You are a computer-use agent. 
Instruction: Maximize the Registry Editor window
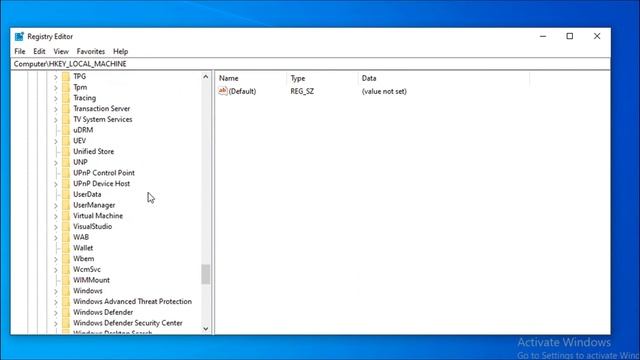pyautogui.click(x=570, y=36)
